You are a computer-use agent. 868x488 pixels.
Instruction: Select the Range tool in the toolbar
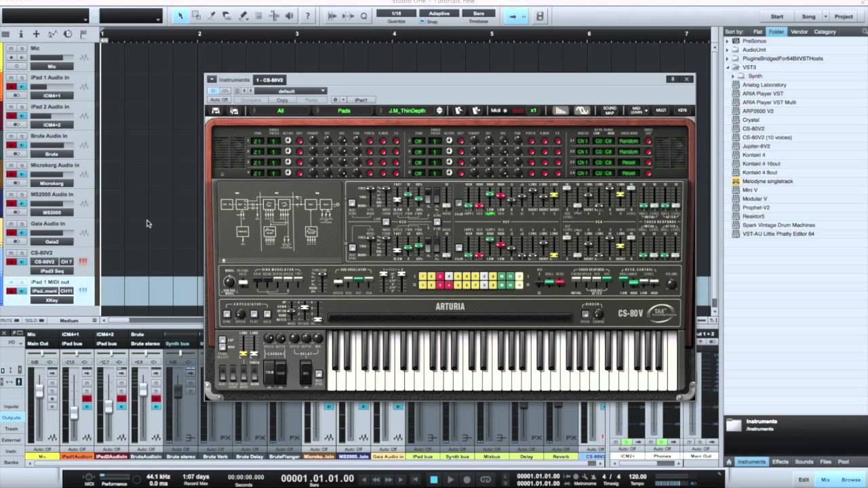pos(196,16)
